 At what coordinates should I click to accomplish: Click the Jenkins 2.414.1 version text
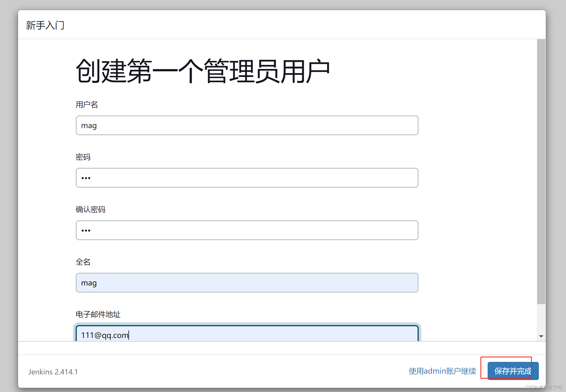[53, 372]
